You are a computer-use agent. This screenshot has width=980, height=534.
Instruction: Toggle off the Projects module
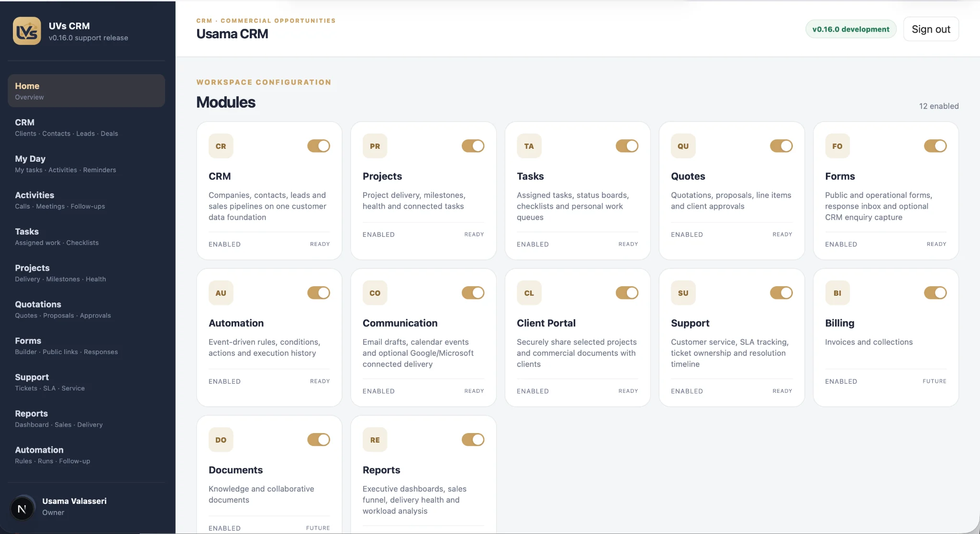473,146
